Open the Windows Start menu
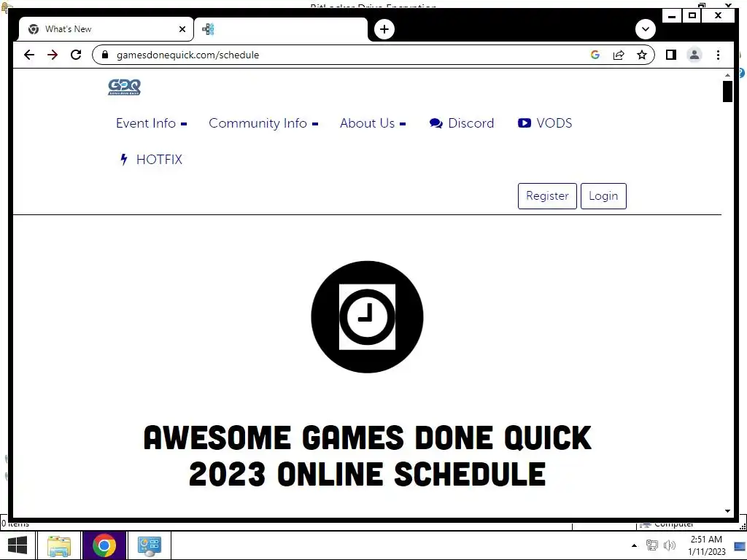747x560 pixels. [18, 545]
